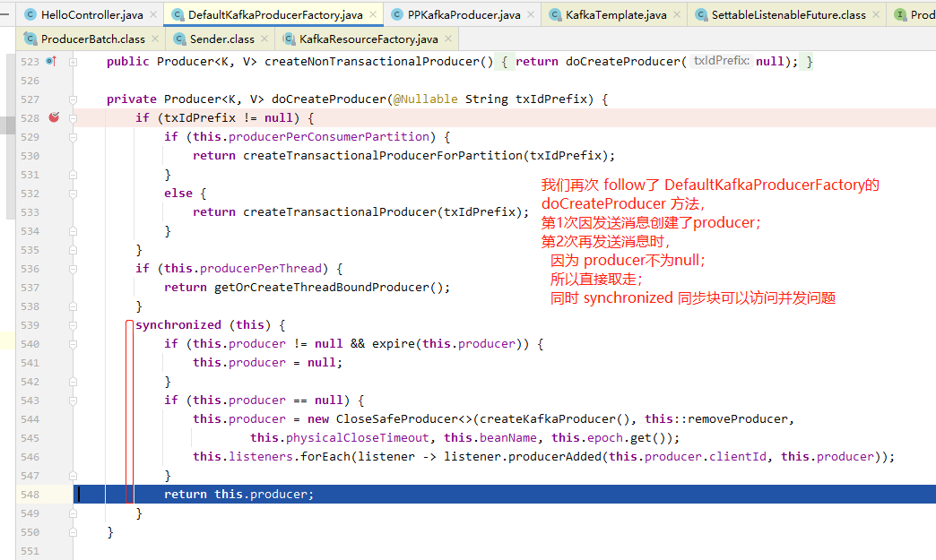Toggle the breakpoint on line 528
This screenshot has width=936, height=560.
[54, 117]
